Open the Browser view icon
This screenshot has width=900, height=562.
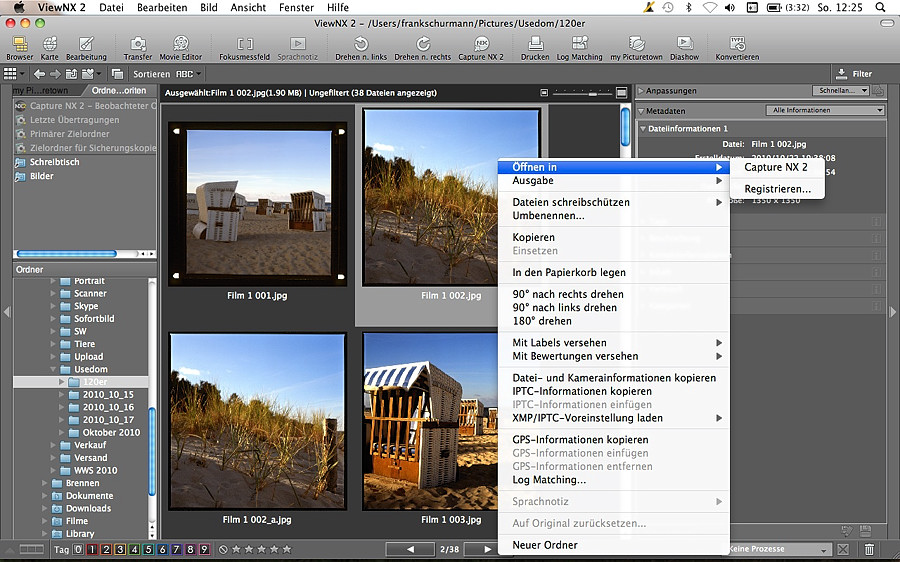tap(20, 44)
